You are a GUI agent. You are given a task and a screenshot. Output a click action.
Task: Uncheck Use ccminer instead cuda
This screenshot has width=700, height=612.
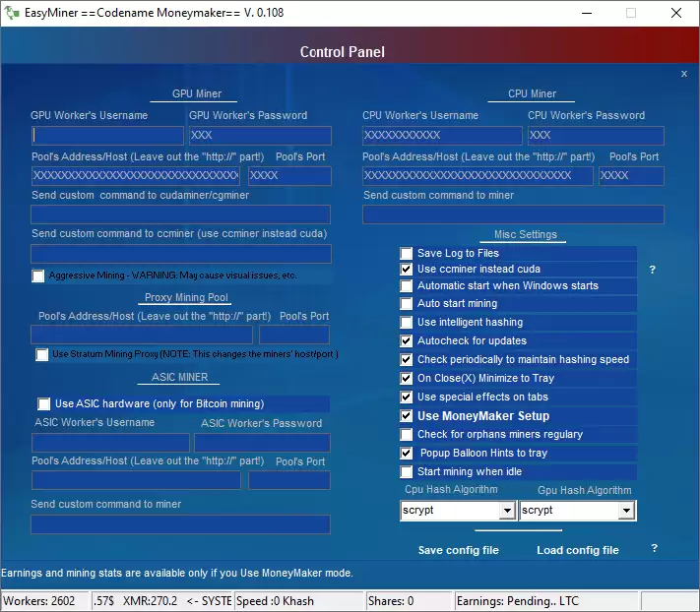point(407,270)
